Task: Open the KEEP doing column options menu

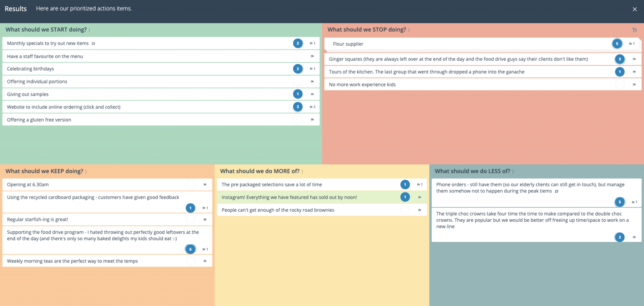Action: (x=86, y=171)
